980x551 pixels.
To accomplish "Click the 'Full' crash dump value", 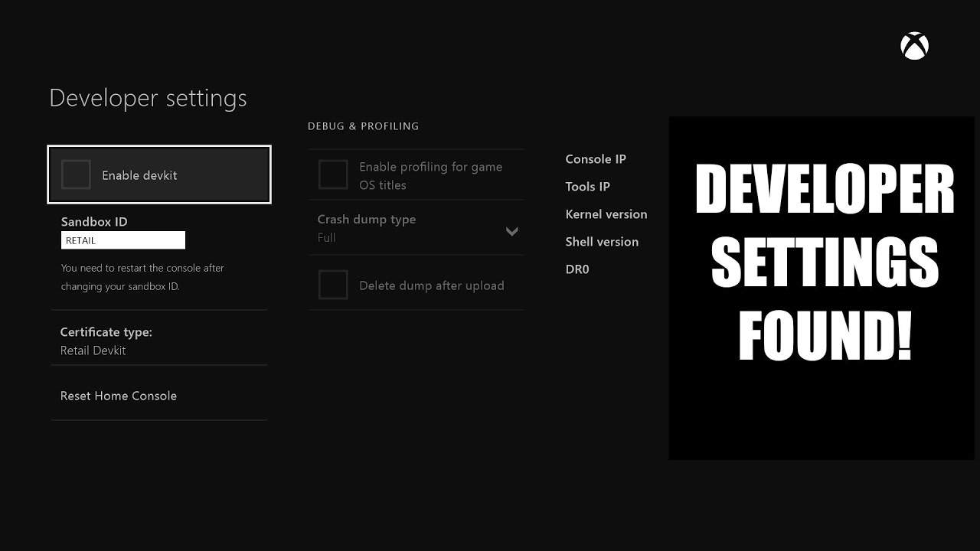I will [327, 238].
